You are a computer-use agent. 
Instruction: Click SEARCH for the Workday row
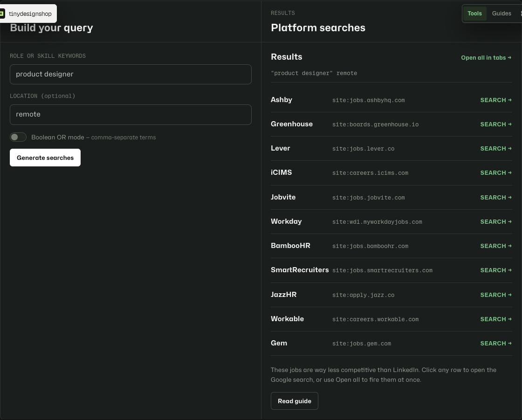(x=496, y=222)
